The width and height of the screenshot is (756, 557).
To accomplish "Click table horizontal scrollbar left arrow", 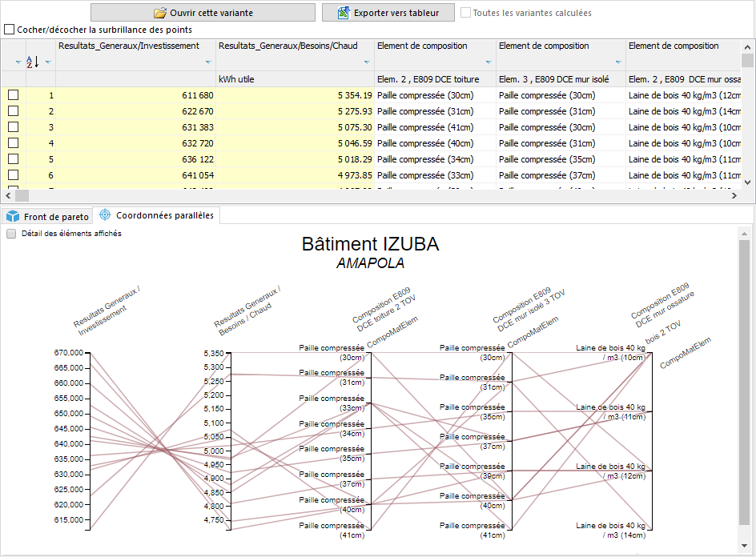I will (8, 195).
